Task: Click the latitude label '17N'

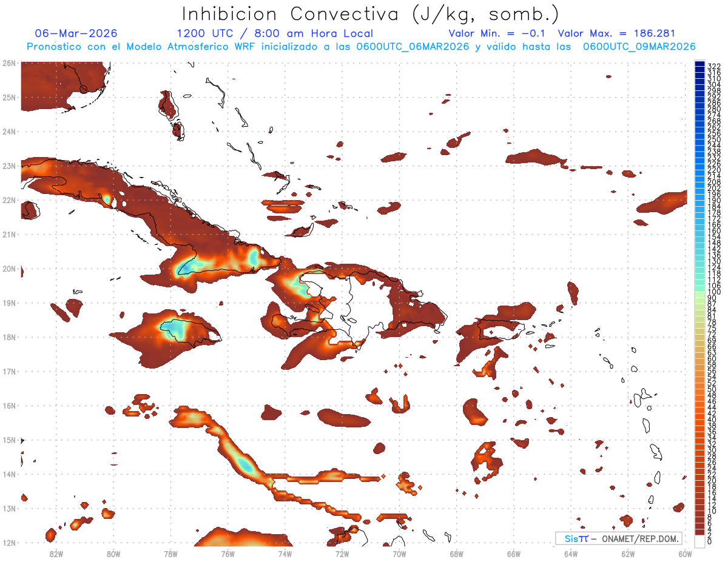Action: [x=9, y=371]
